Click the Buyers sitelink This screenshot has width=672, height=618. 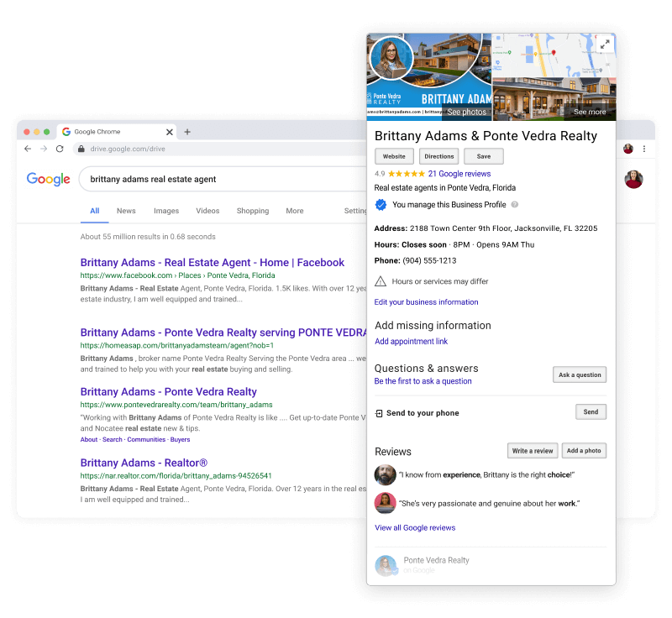[180, 439]
